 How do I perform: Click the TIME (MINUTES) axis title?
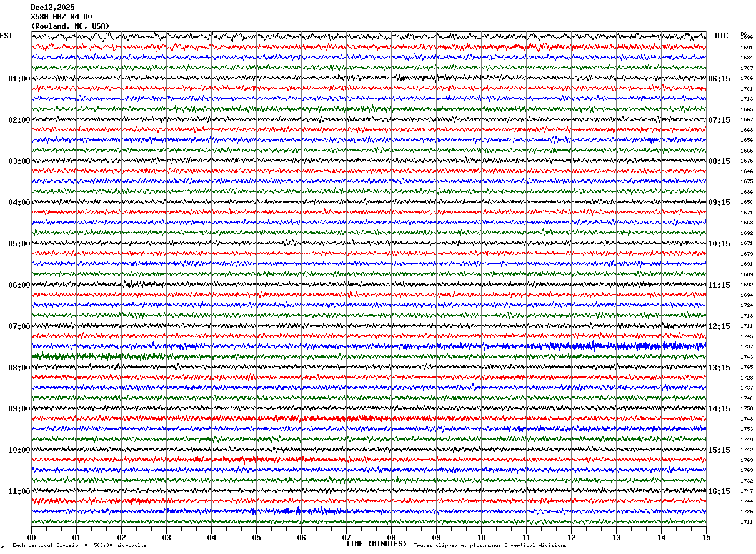(376, 544)
